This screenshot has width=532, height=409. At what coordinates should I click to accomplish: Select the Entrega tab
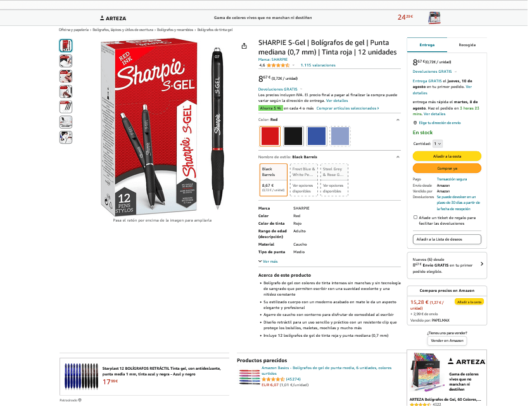(427, 45)
